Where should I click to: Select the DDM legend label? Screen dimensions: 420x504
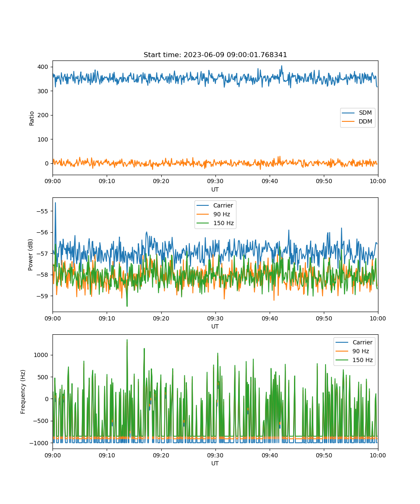(x=365, y=122)
